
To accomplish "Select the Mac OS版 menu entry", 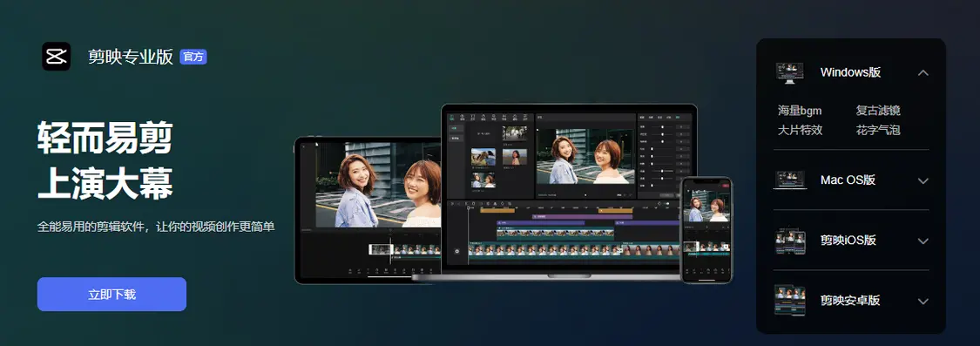I will click(851, 180).
